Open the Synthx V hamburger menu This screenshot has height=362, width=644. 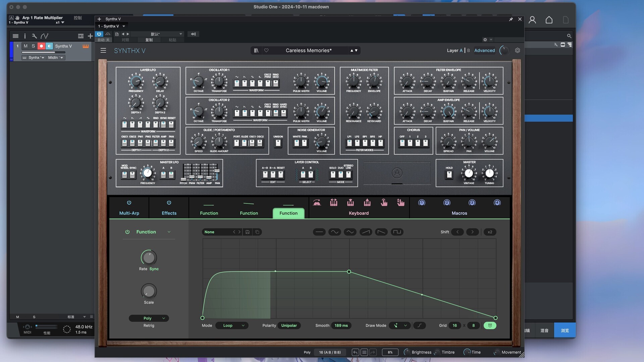click(103, 51)
